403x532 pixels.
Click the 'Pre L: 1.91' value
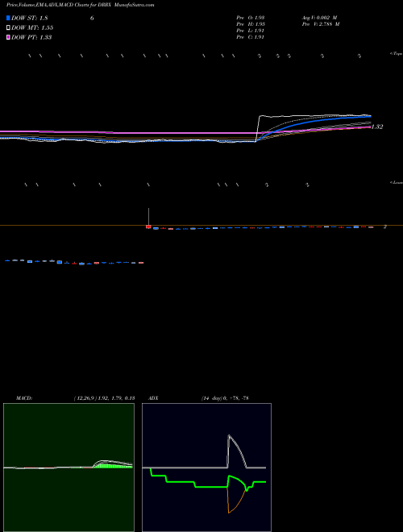tap(251, 31)
